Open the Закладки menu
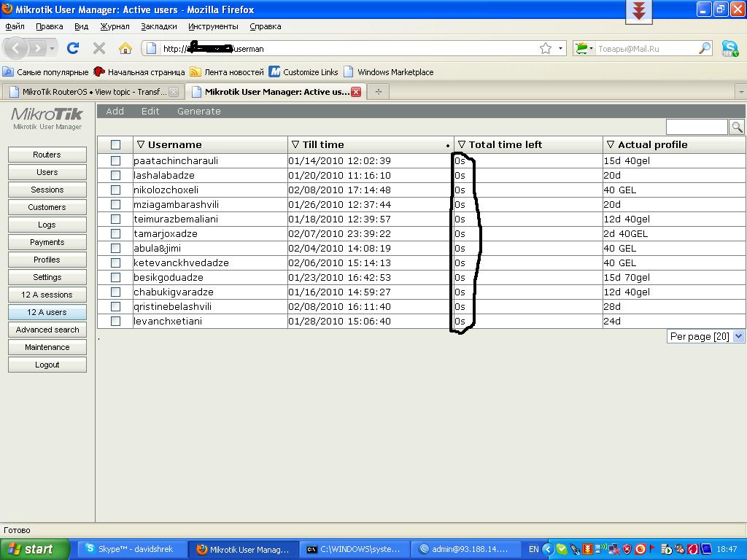Screen dimensions: 747x560 pyautogui.click(x=158, y=26)
